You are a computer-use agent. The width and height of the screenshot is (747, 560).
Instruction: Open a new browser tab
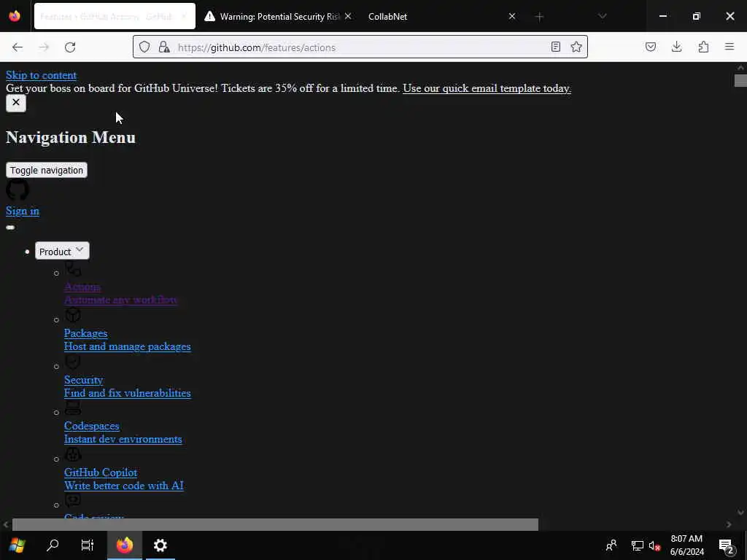pos(539,17)
